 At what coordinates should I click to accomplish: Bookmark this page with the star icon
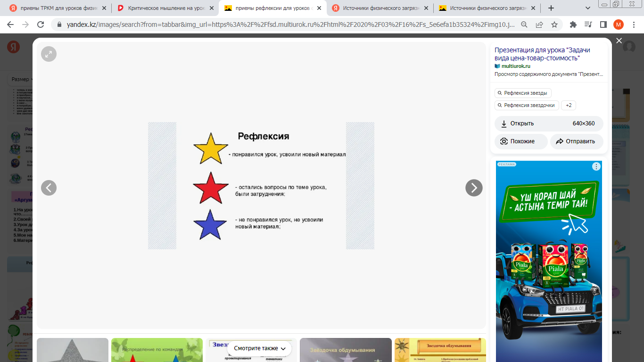point(554,25)
